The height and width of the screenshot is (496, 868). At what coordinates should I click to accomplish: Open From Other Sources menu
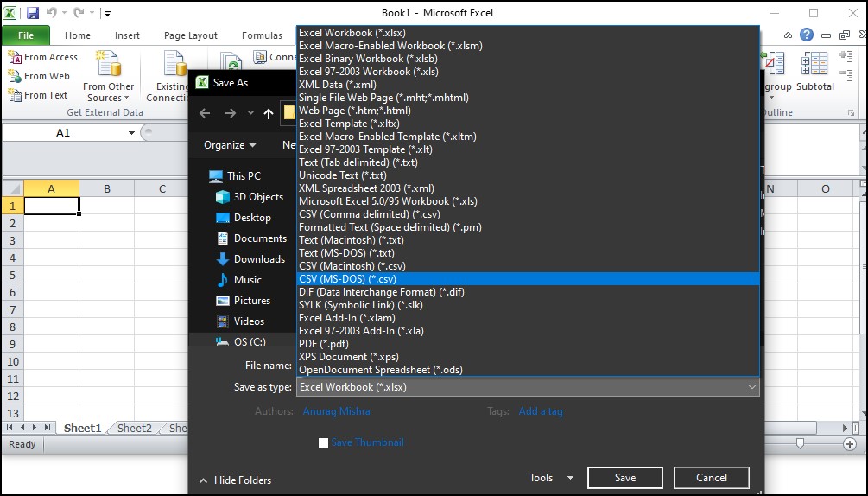click(109, 76)
